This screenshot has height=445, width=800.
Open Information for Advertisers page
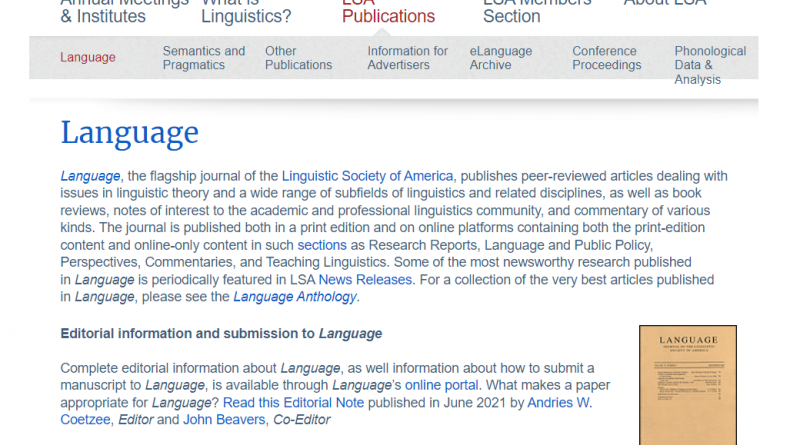click(x=407, y=58)
